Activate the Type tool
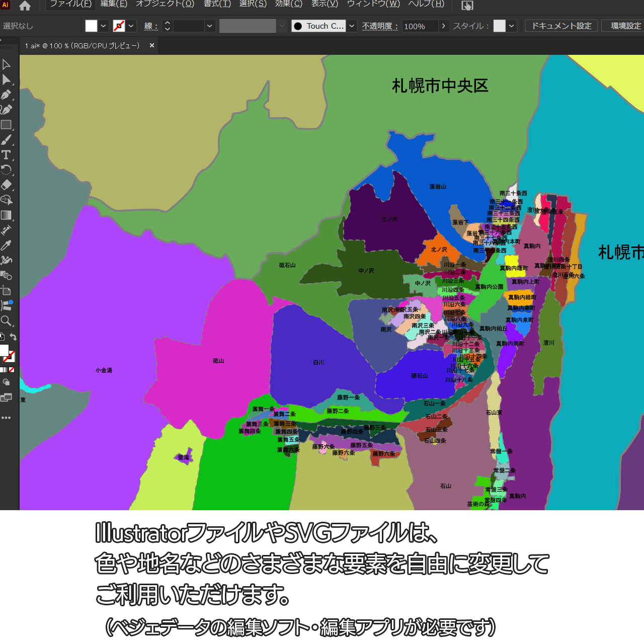The height and width of the screenshot is (644, 644). coord(7,155)
